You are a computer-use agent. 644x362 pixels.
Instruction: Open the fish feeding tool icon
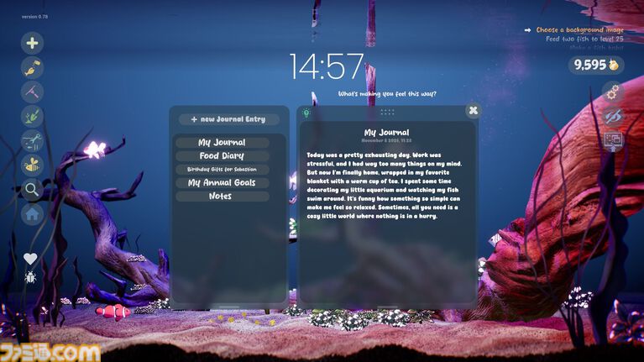[32, 68]
